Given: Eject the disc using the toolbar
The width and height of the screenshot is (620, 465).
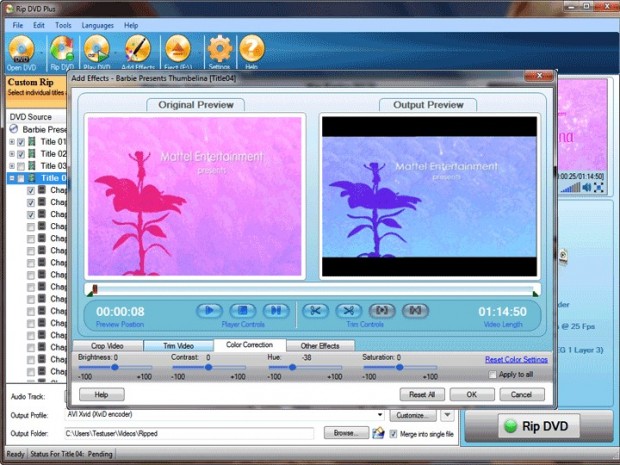Looking at the screenshot, I should pyautogui.click(x=178, y=51).
